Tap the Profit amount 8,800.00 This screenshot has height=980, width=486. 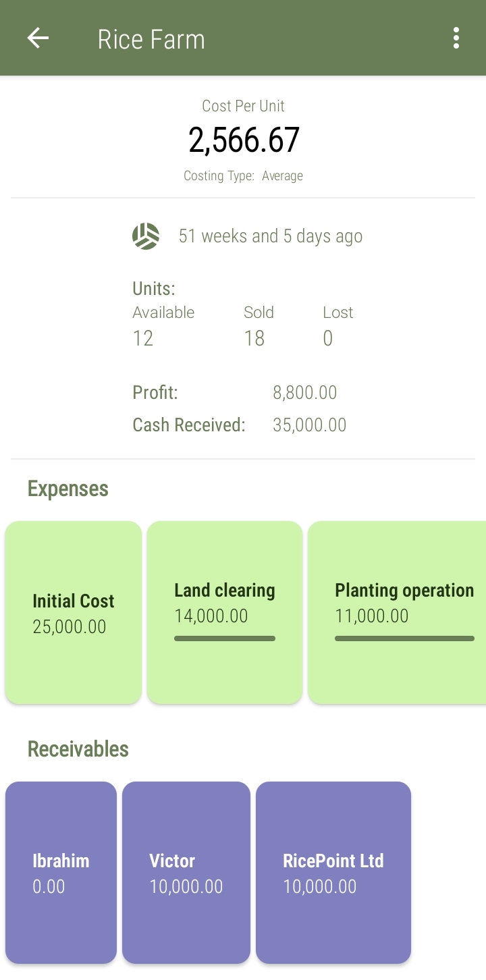point(304,393)
